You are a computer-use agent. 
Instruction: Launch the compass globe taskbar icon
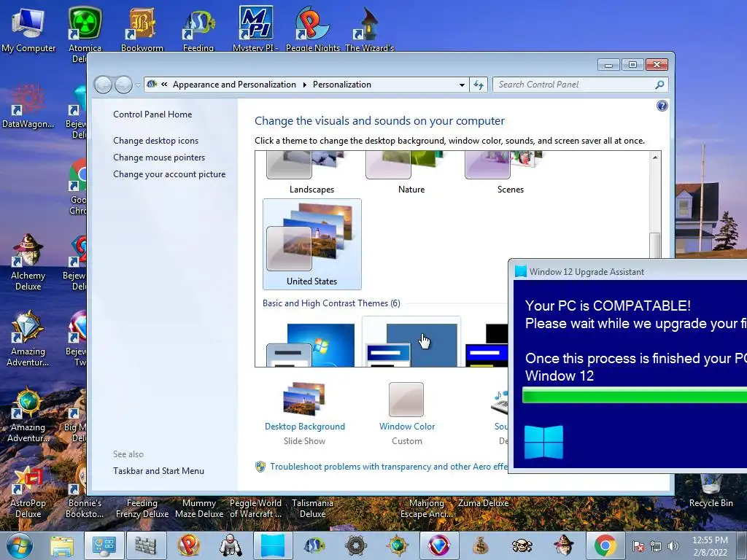point(398,545)
